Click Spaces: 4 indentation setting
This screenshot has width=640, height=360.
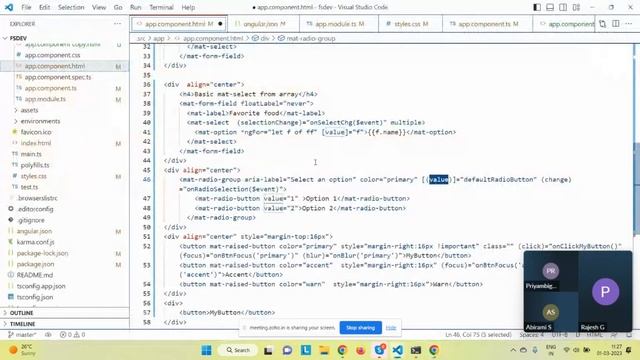pos(531,335)
